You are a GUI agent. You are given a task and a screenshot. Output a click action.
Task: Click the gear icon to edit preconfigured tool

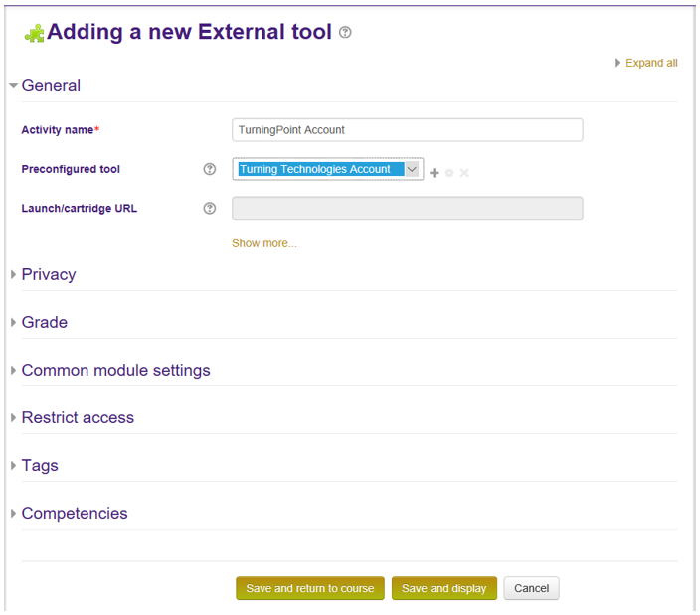point(449,173)
